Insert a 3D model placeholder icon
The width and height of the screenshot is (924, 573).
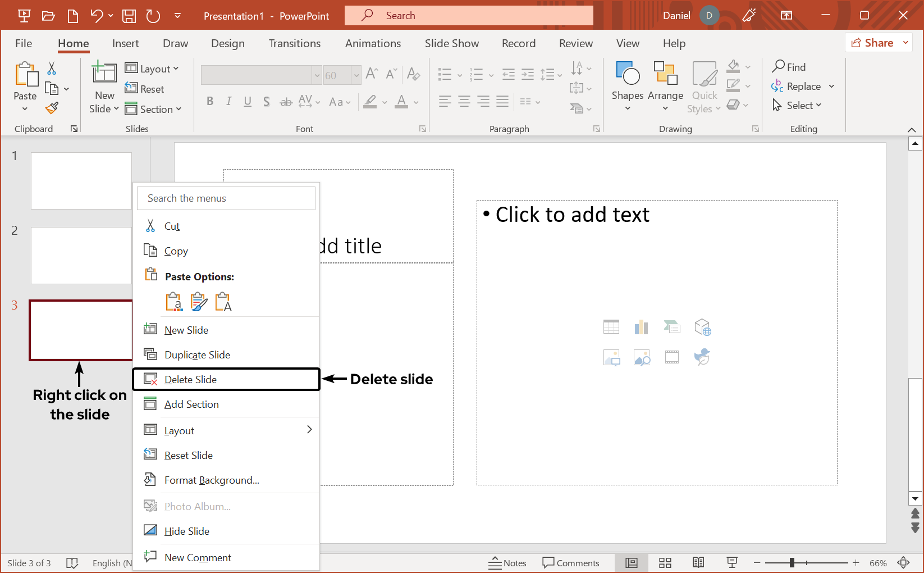pyautogui.click(x=702, y=326)
